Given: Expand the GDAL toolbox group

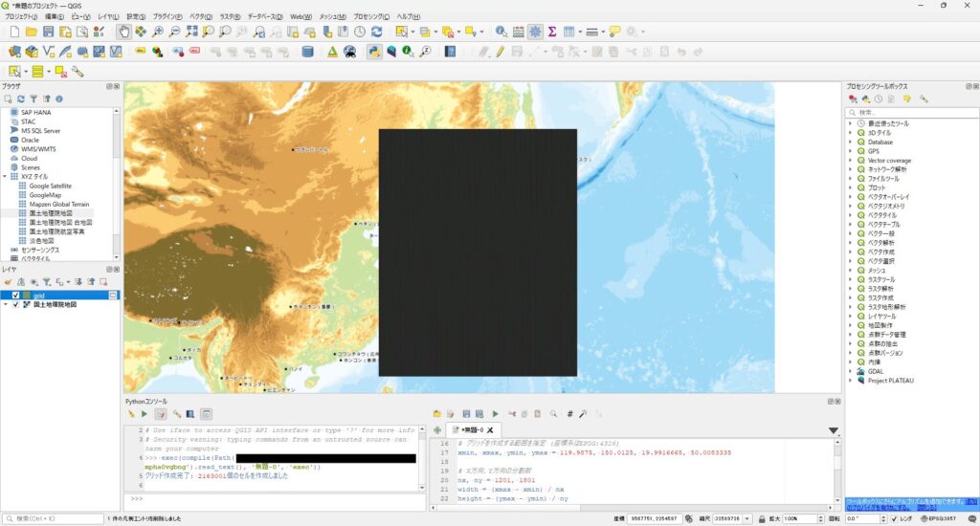Looking at the screenshot, I should pyautogui.click(x=850, y=371).
